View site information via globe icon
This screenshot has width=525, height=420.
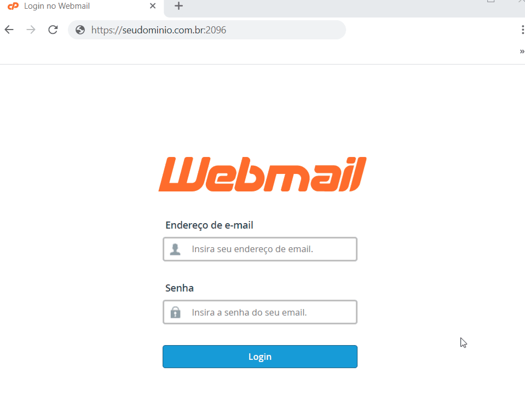coord(80,30)
